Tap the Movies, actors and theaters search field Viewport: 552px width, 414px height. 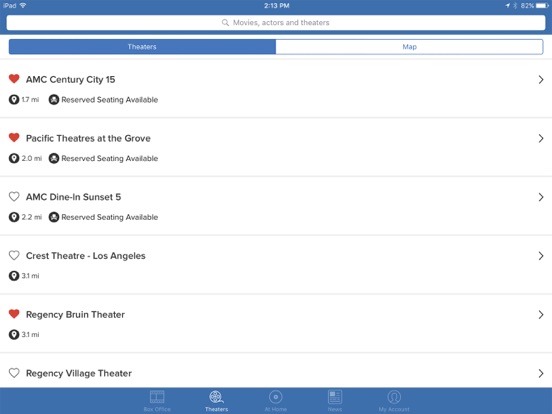[276, 23]
